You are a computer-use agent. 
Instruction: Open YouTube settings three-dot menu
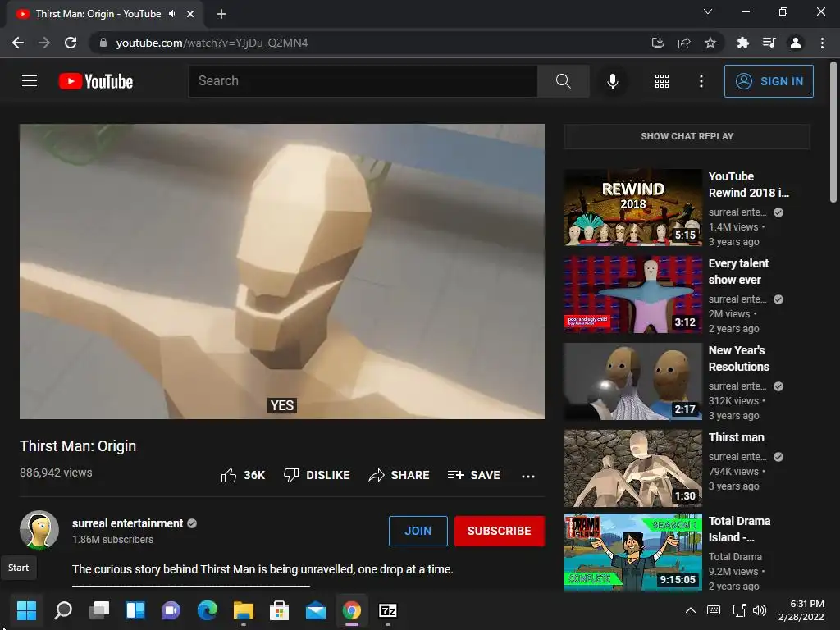[701, 81]
